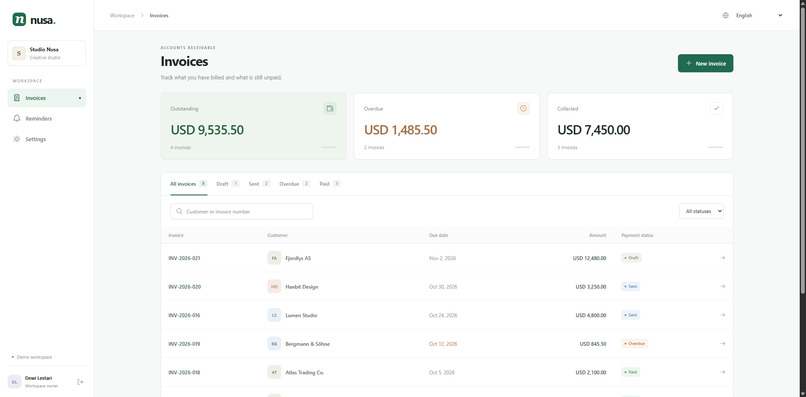Select the Overdue summary card

pyautogui.click(x=447, y=126)
